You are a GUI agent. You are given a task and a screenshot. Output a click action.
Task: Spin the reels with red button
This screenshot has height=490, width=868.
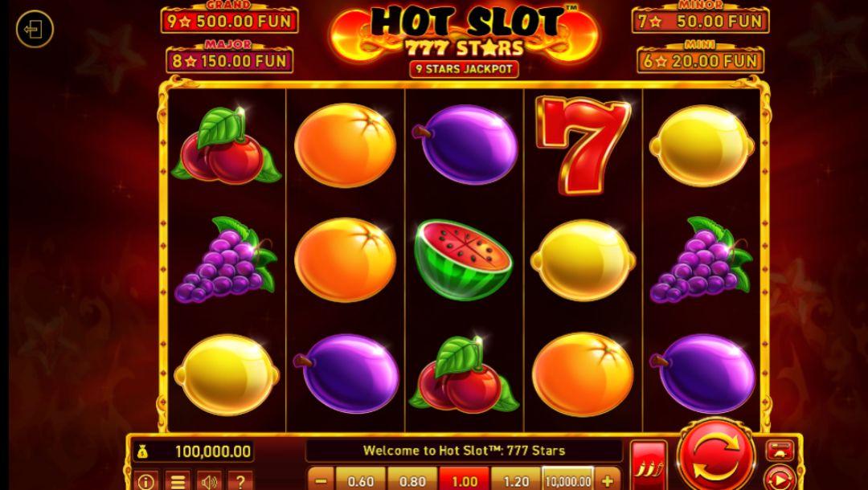click(x=716, y=456)
